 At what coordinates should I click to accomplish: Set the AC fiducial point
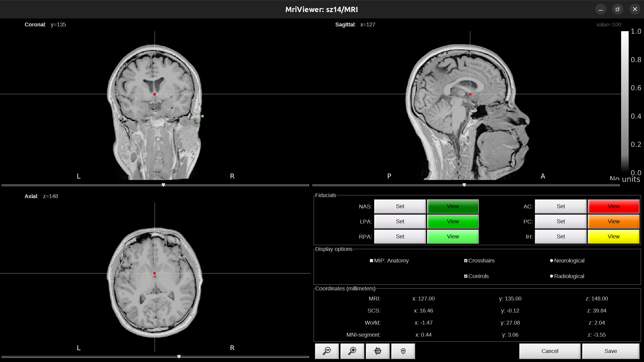(x=561, y=206)
